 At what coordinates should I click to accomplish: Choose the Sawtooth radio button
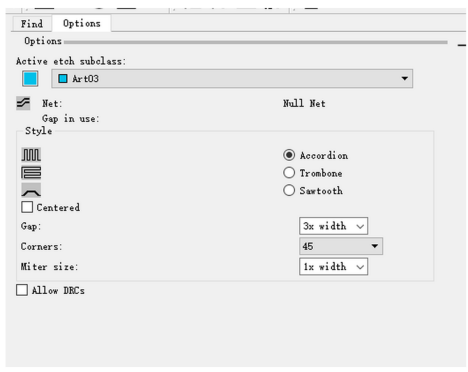pyautogui.click(x=289, y=190)
